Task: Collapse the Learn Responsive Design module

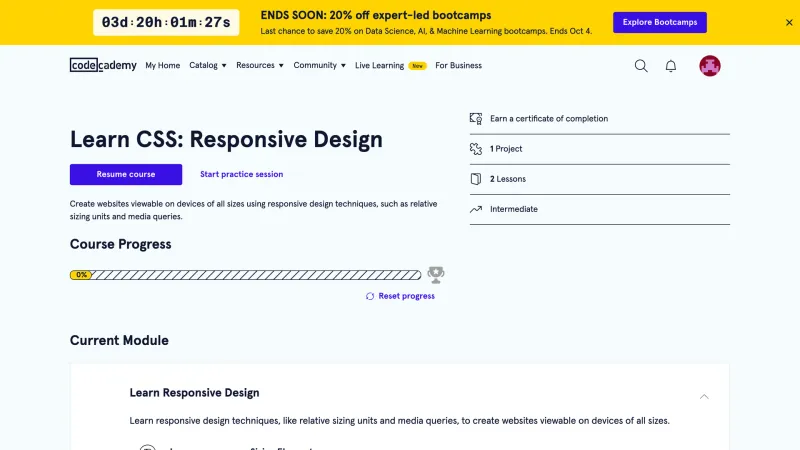Action: [x=704, y=396]
